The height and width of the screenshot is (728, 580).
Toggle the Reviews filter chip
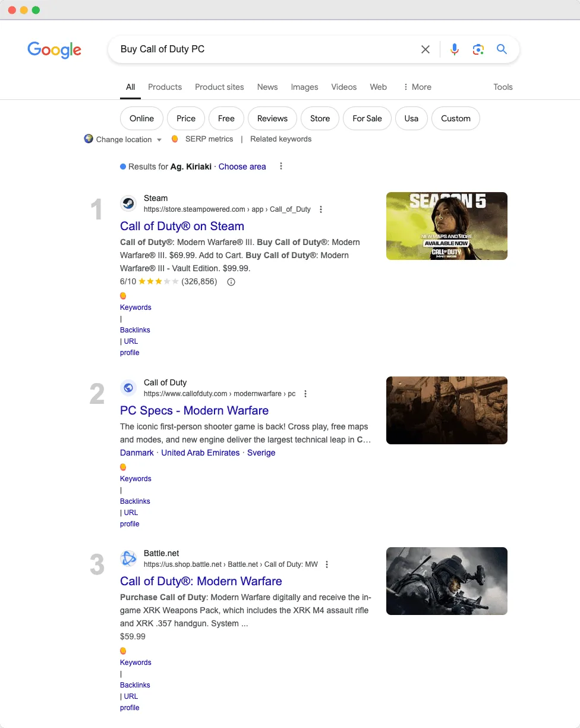272,118
